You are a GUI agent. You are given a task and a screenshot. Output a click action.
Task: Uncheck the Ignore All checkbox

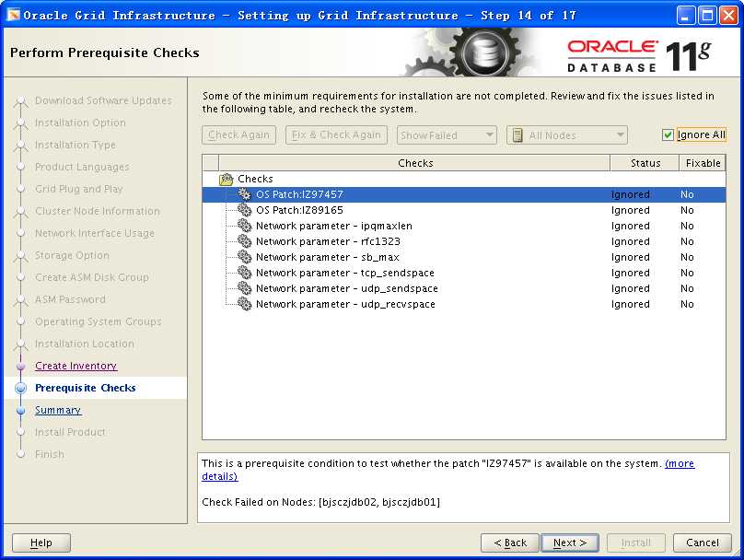pyautogui.click(x=668, y=135)
